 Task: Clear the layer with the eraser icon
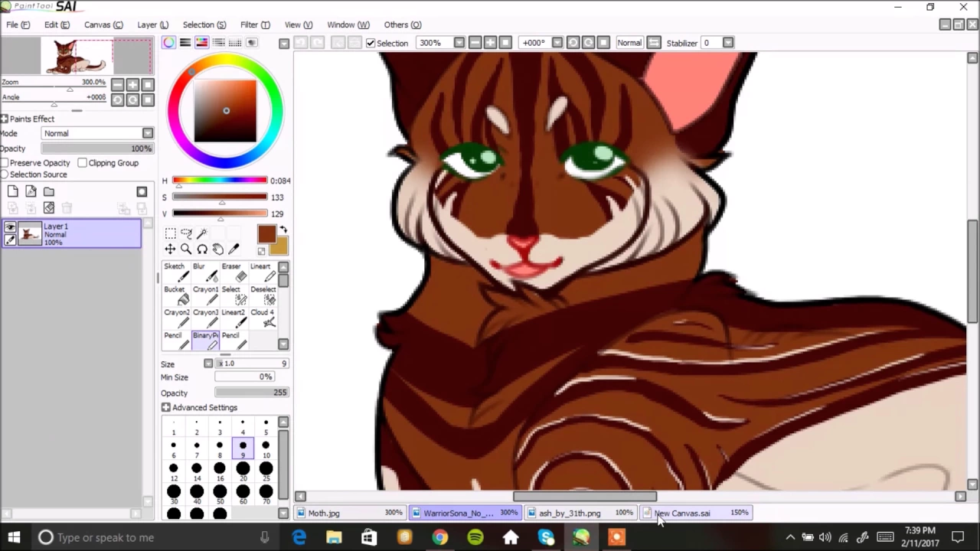point(48,207)
